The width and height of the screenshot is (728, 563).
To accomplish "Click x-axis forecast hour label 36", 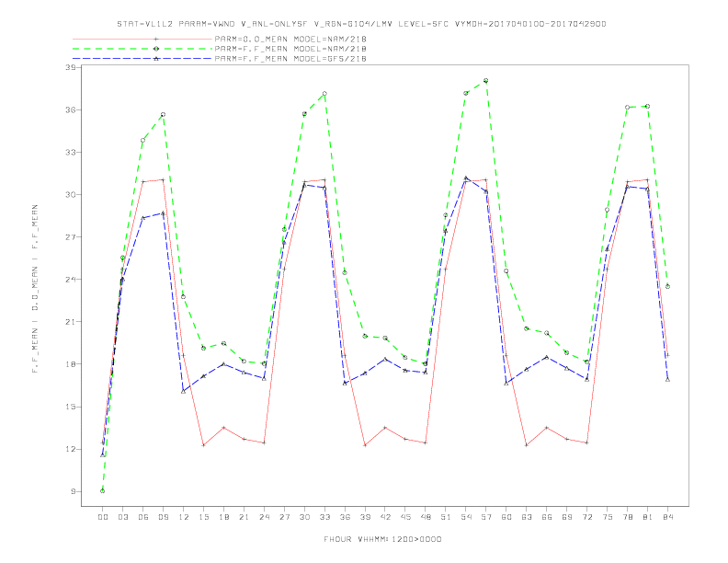I will [345, 517].
